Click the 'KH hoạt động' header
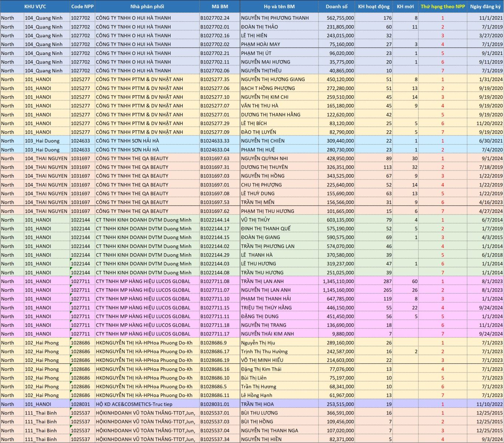Viewport: 504px width, 443px height. (374, 6)
